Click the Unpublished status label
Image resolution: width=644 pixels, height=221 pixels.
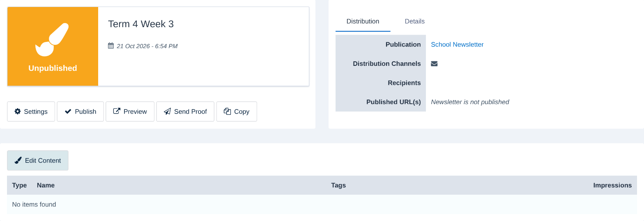[53, 68]
